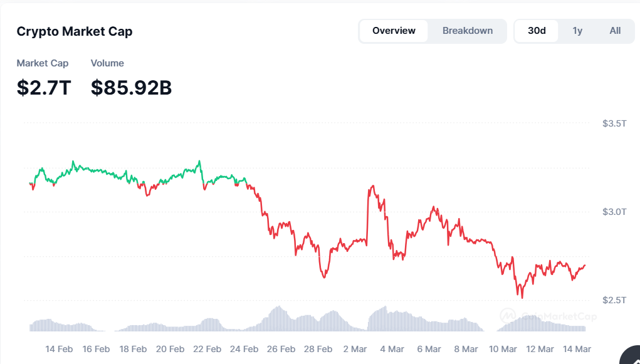Click the 14 Mar date label
640x364 pixels.
[x=575, y=349]
